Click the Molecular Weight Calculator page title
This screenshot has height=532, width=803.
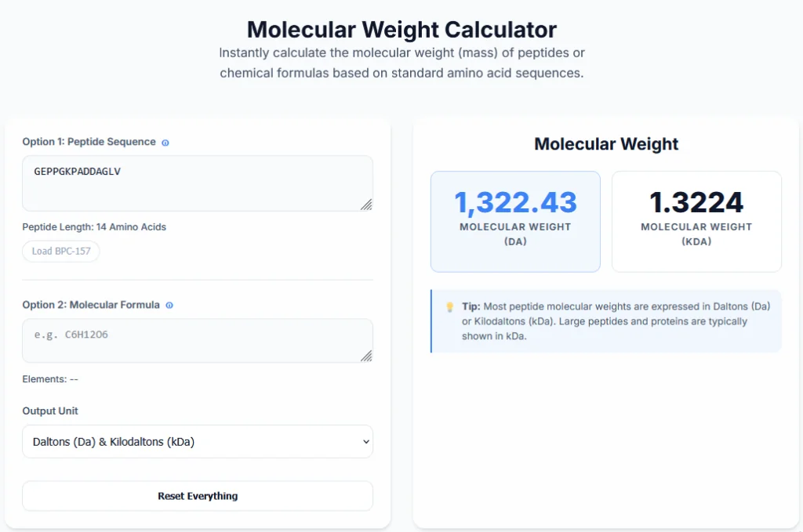pos(401,30)
